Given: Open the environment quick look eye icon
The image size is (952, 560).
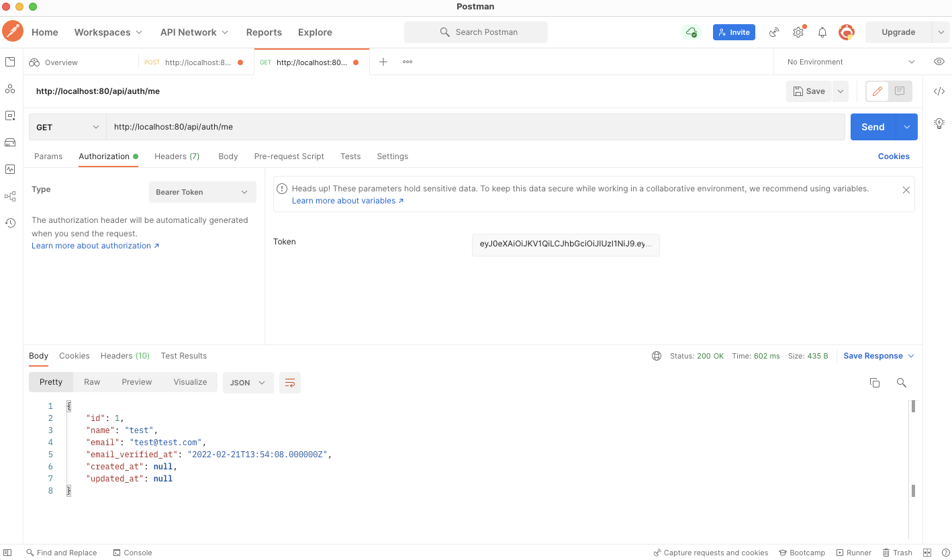Looking at the screenshot, I should 939,62.
